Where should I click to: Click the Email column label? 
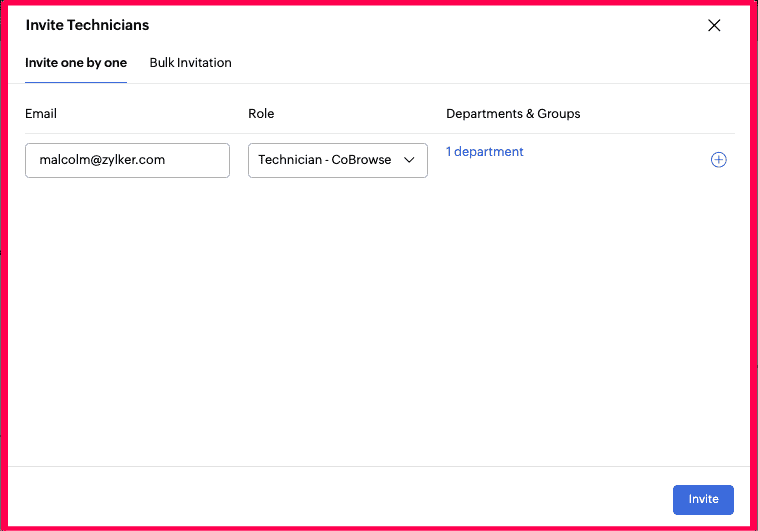coord(41,114)
